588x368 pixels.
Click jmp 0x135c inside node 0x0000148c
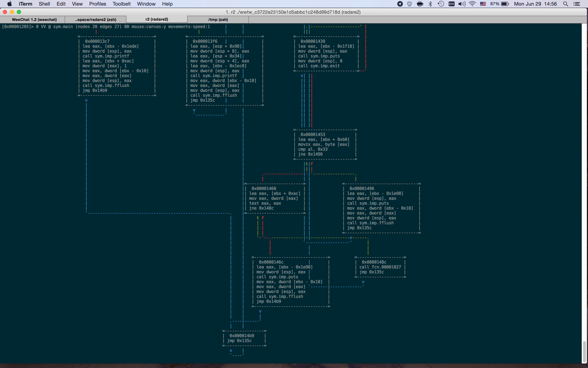pos(372,272)
